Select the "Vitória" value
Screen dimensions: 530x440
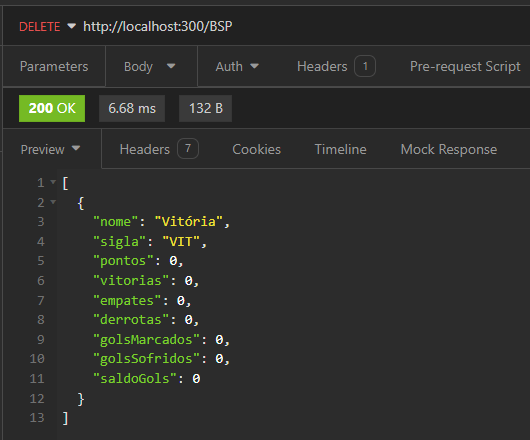189,222
